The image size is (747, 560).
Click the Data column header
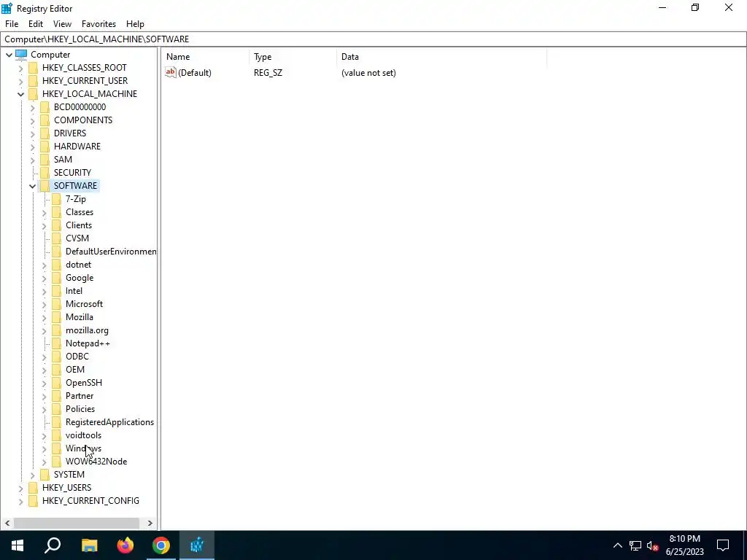[441, 57]
